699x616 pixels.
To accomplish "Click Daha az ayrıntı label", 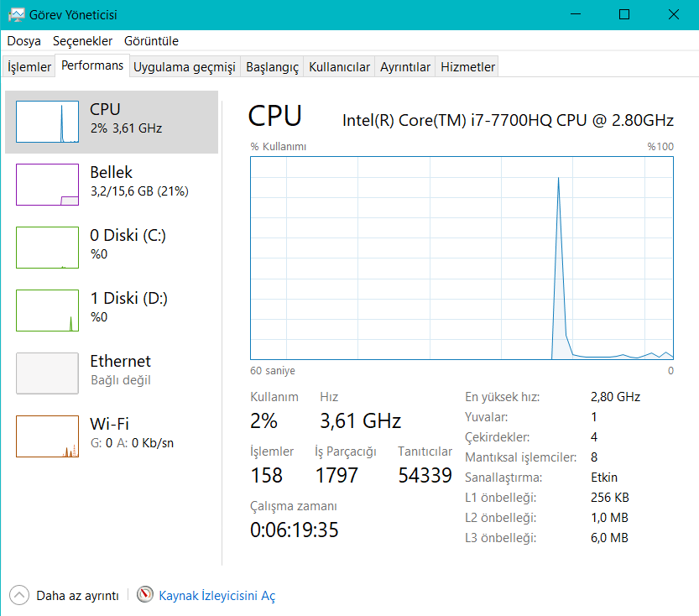I will 77,596.
